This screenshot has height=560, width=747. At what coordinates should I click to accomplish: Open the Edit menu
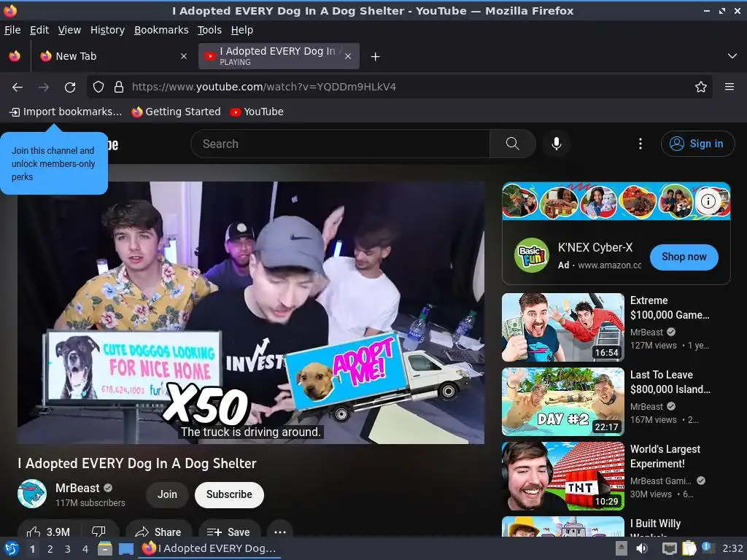coord(39,30)
